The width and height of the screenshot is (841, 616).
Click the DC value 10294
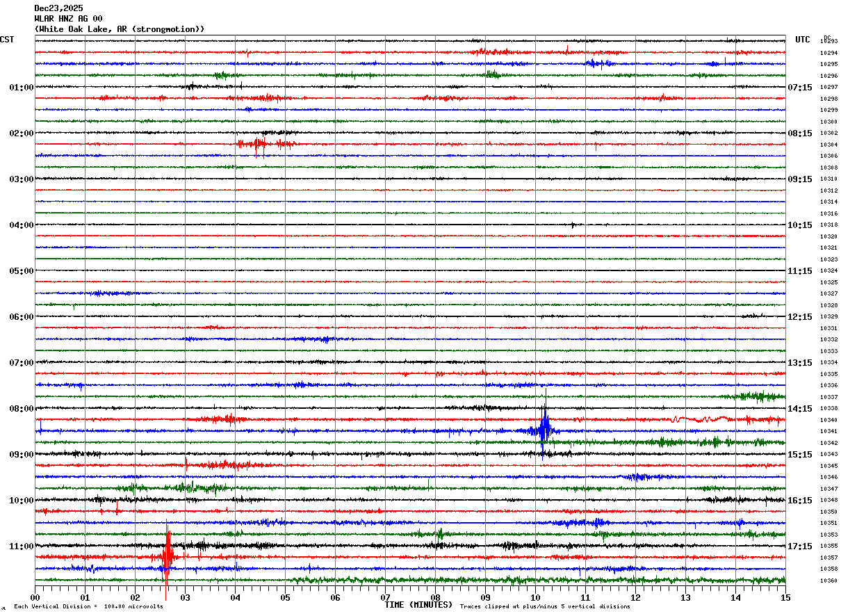click(x=828, y=53)
